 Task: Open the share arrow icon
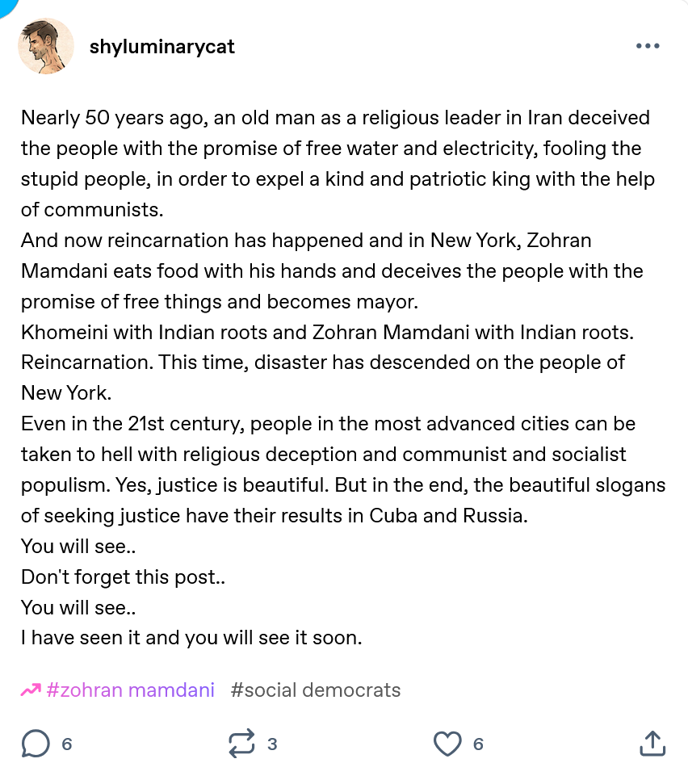point(652,744)
